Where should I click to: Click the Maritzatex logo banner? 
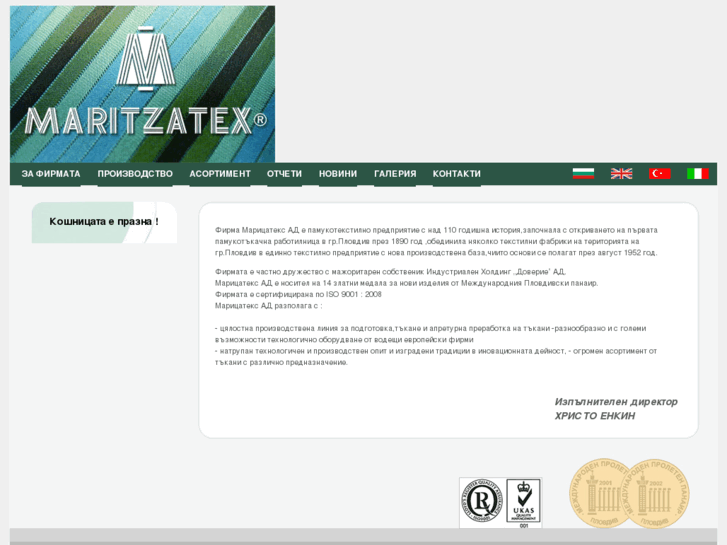coord(142,84)
